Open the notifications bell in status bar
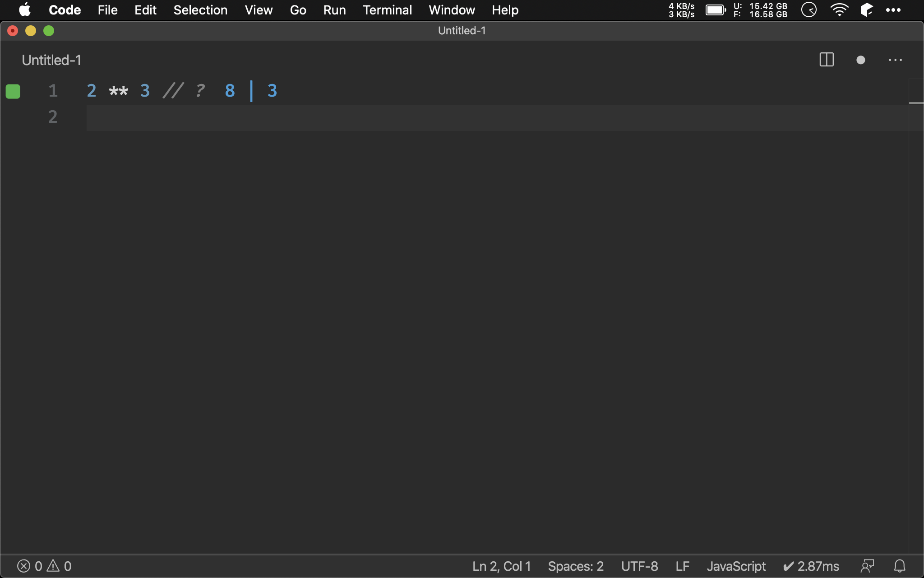This screenshot has height=578, width=924. [900, 566]
